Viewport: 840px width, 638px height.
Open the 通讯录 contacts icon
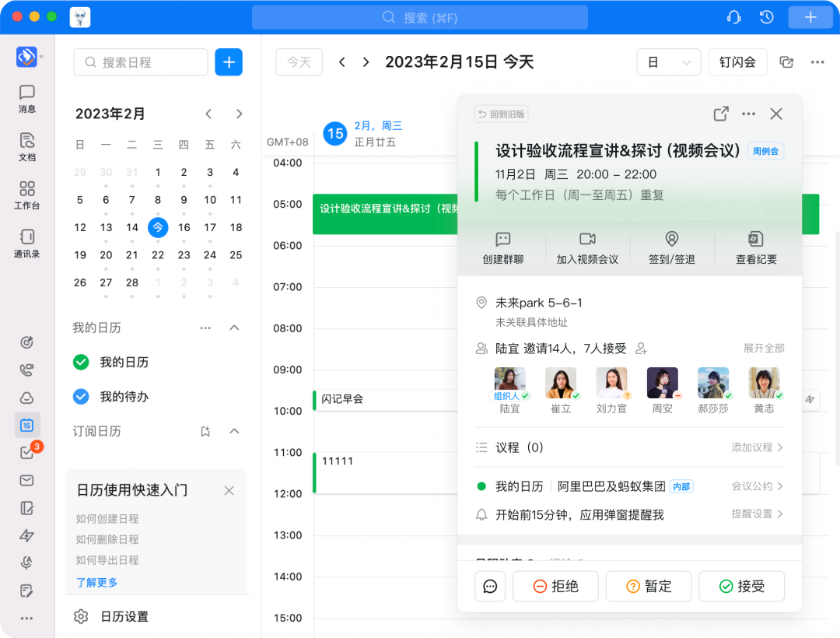pyautogui.click(x=27, y=238)
